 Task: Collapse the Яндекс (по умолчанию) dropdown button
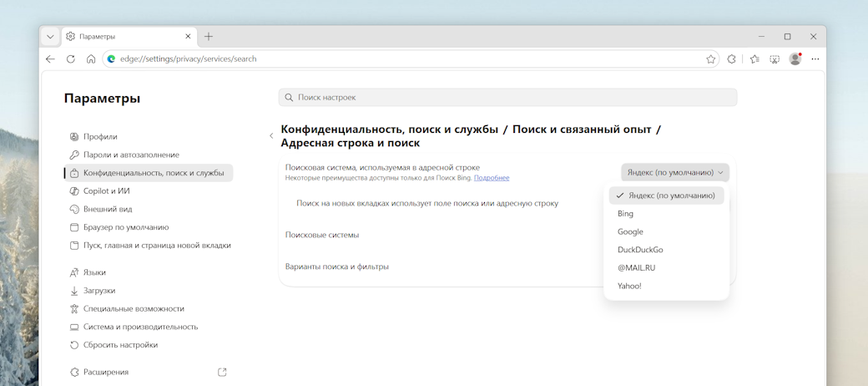[675, 172]
